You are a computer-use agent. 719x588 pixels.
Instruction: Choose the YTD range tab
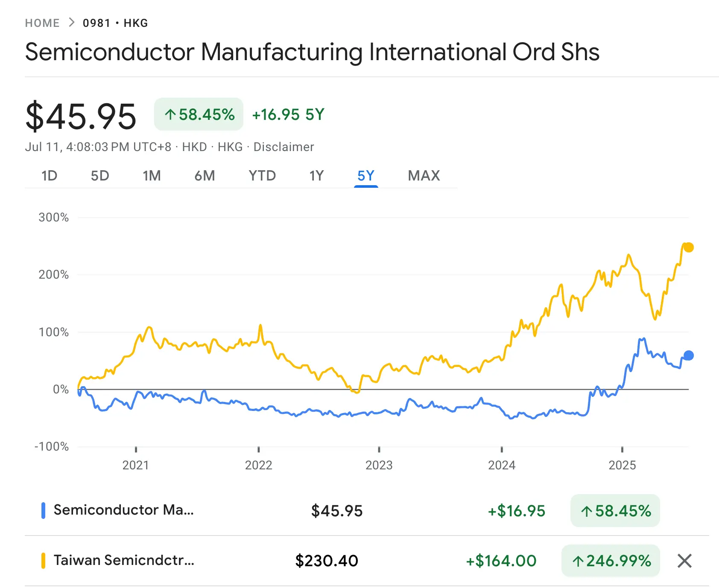tap(262, 175)
